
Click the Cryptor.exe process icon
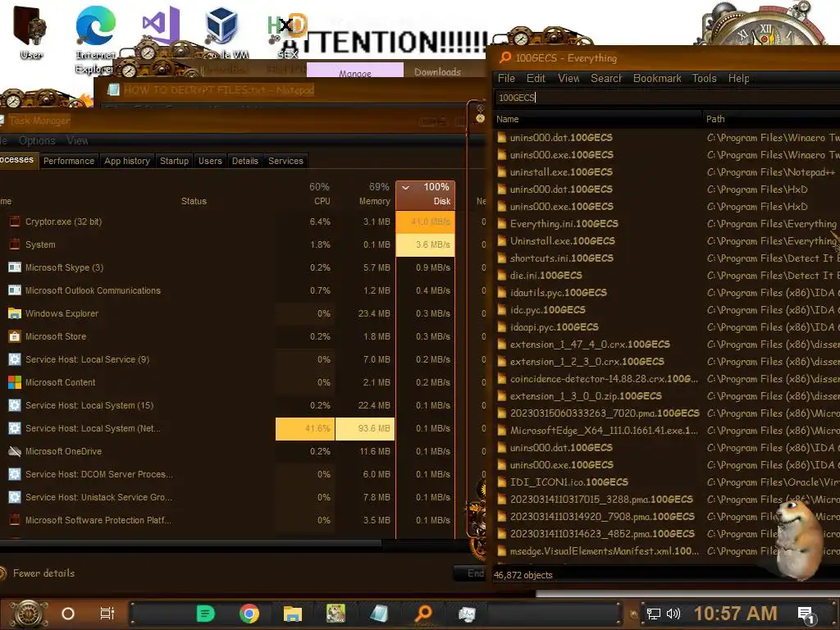pos(15,221)
